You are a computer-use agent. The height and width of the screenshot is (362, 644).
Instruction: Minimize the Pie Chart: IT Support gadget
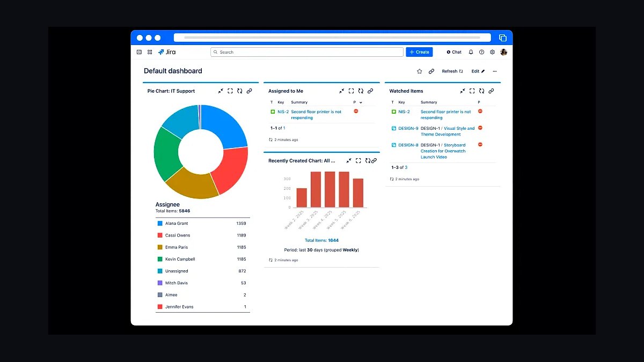pos(221,91)
